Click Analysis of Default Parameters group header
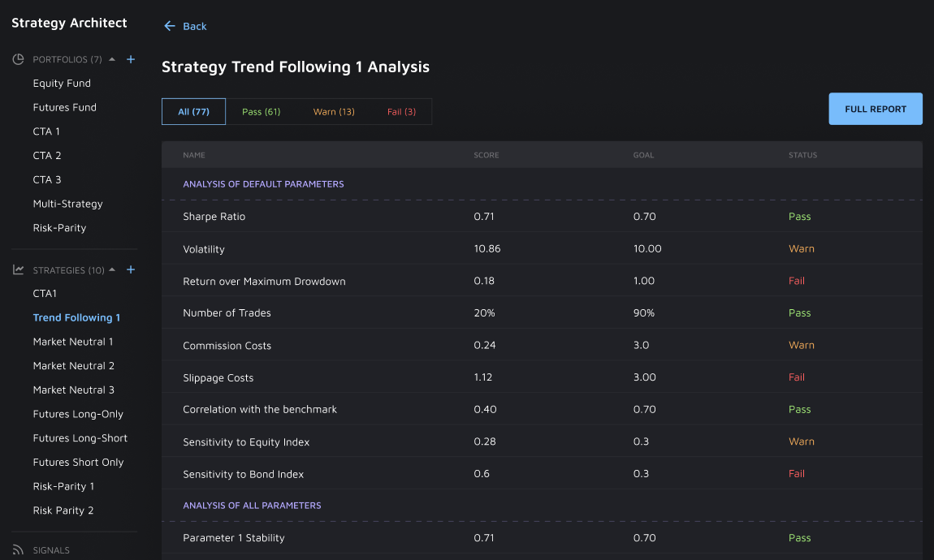934x560 pixels. 263,184
